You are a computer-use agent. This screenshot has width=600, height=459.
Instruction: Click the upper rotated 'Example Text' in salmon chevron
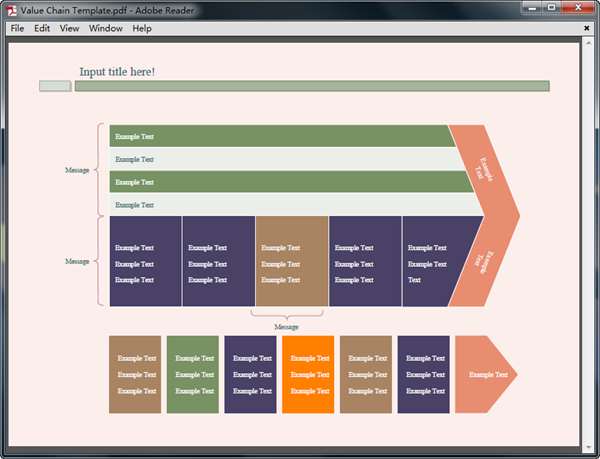(483, 171)
